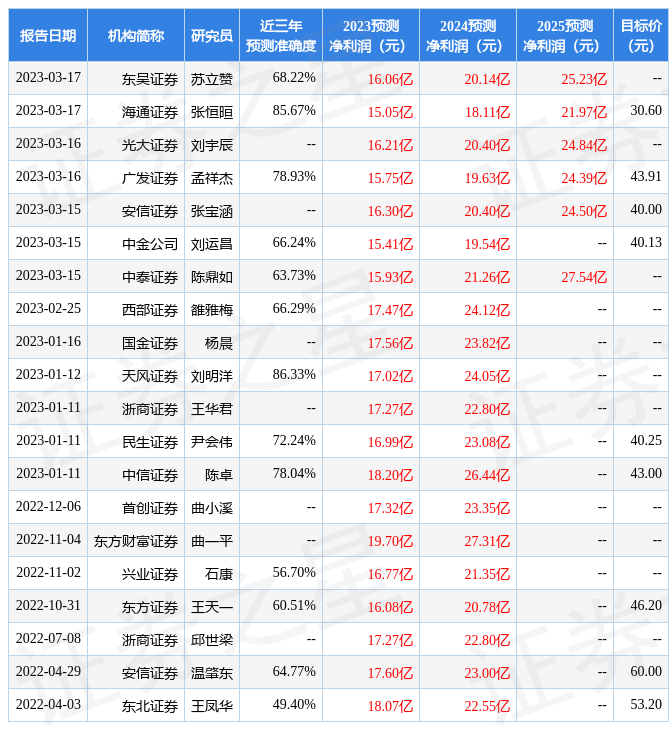669x730 pixels.
Task: Click target price 40.25
Action: pos(646,440)
